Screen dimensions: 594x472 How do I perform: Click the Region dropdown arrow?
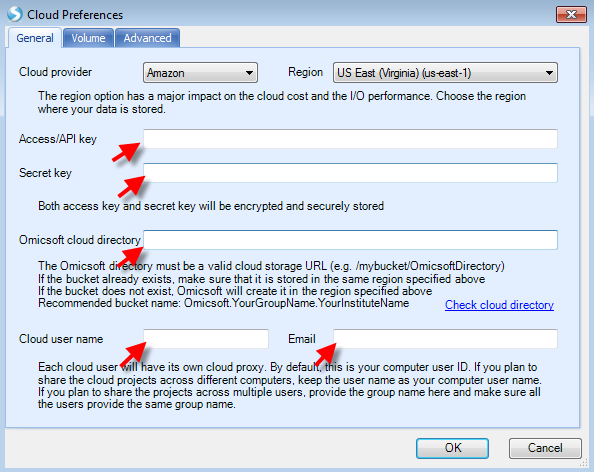[x=549, y=73]
